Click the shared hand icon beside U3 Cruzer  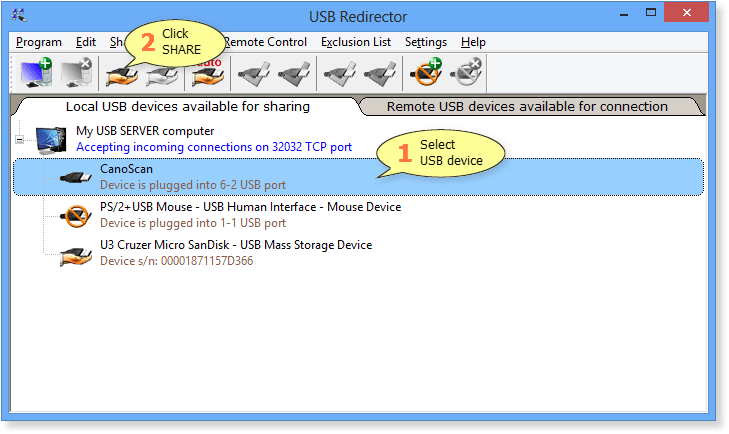[76, 255]
